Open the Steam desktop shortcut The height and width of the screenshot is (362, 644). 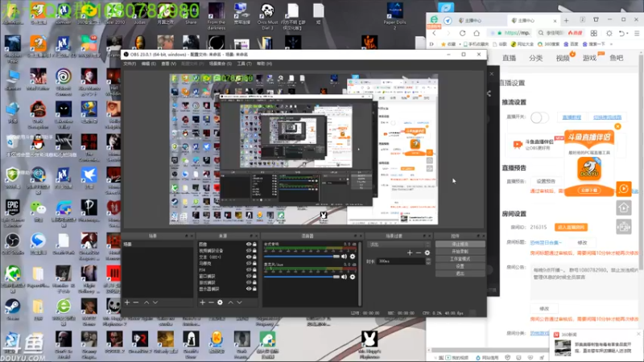(12, 310)
